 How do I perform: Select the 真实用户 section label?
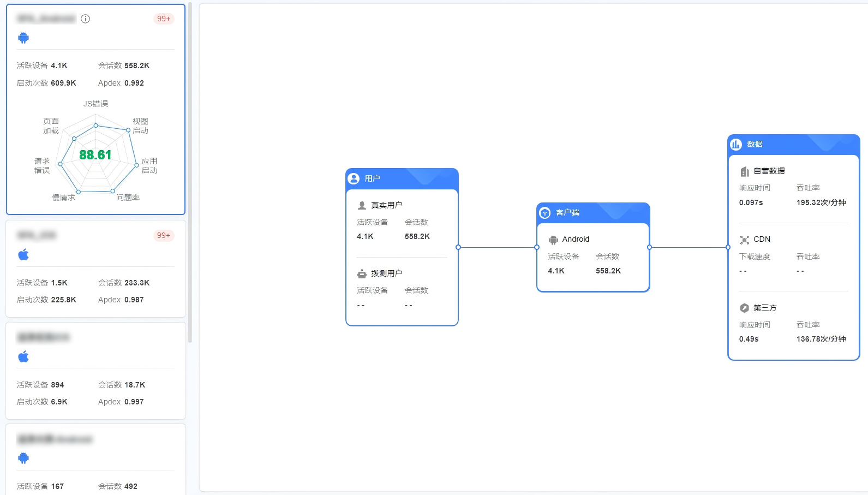(386, 205)
